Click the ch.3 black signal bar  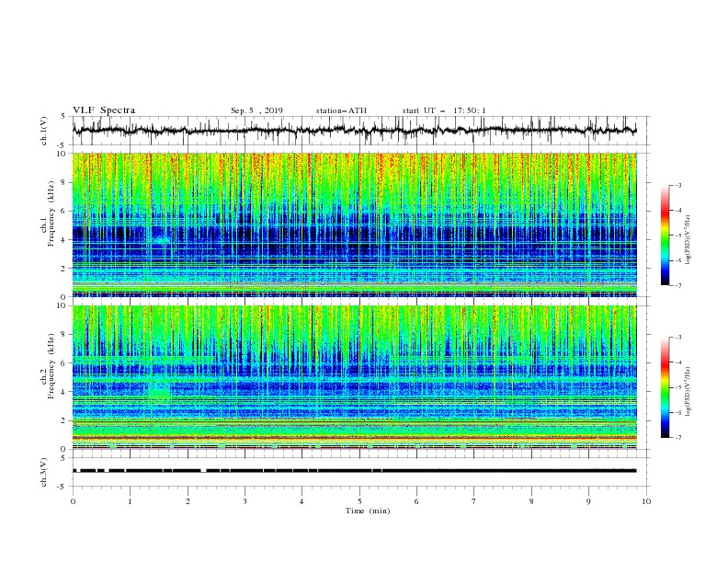tap(355, 471)
